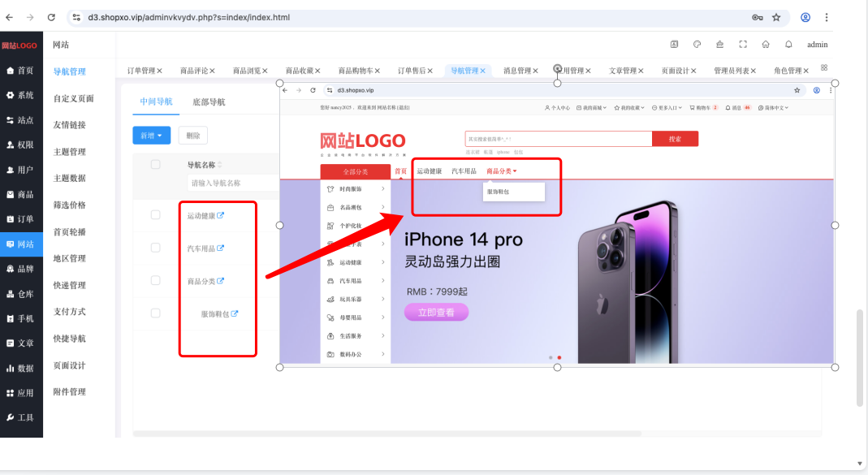The image size is (868, 475).
Task: Open the palette theme icon in the admin header
Action: pyautogui.click(x=697, y=45)
